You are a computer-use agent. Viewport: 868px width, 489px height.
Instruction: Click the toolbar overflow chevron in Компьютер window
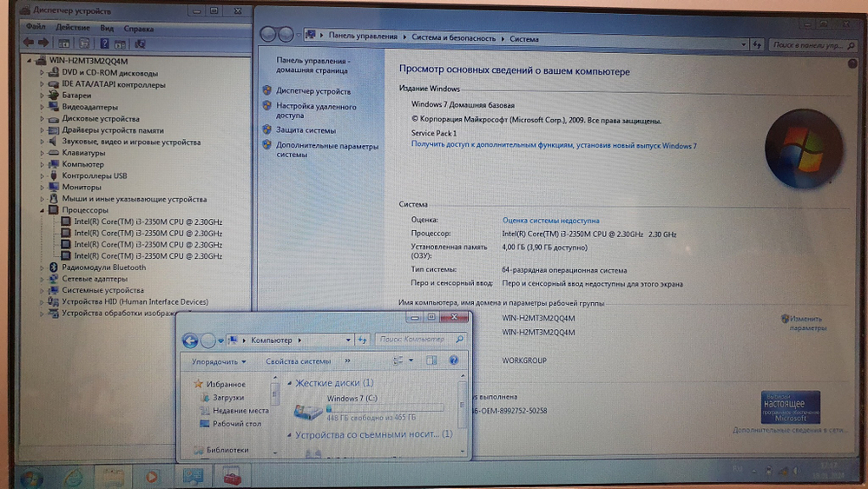click(347, 360)
